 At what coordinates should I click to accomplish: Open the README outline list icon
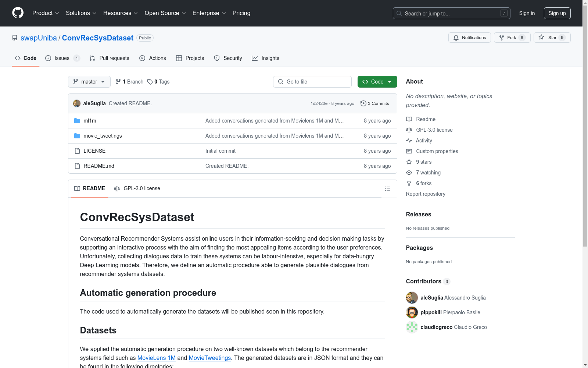(388, 189)
